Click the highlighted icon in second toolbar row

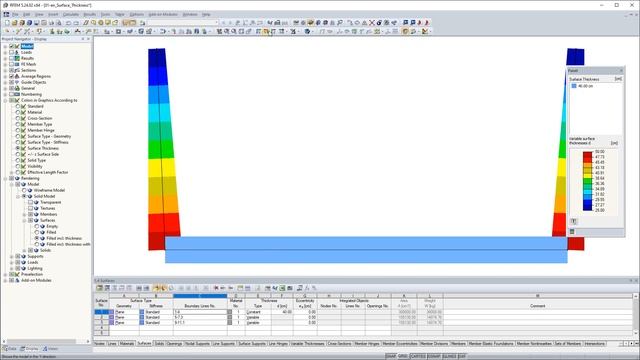click(x=266, y=31)
